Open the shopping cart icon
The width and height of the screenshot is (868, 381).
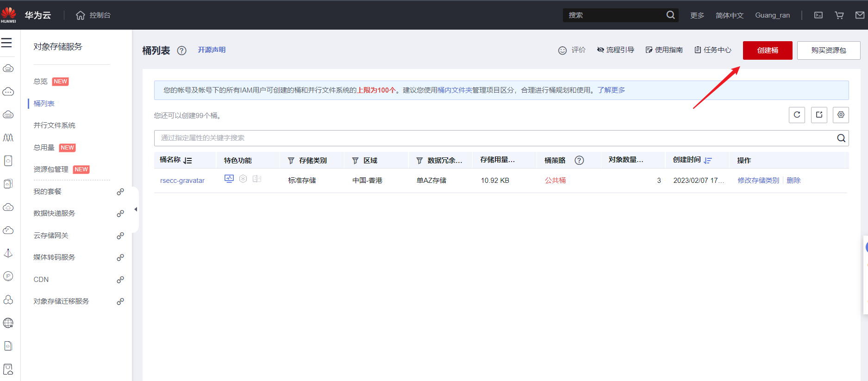pos(839,15)
